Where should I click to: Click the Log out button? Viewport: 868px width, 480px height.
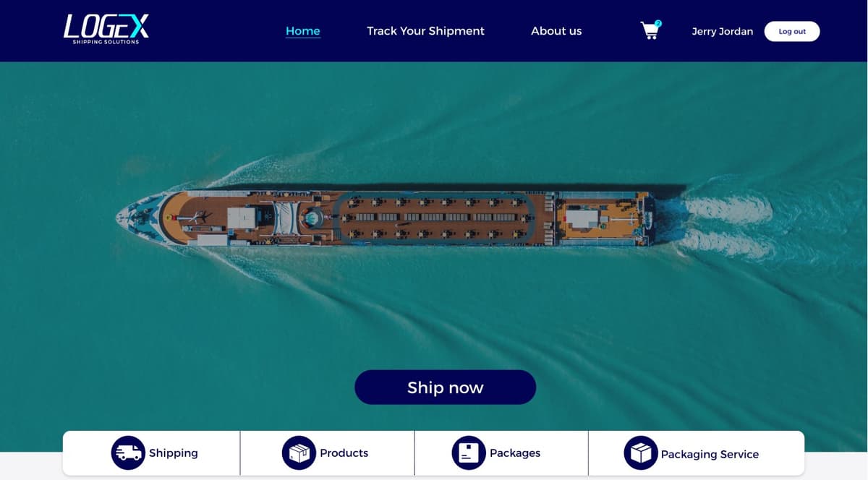click(x=792, y=31)
